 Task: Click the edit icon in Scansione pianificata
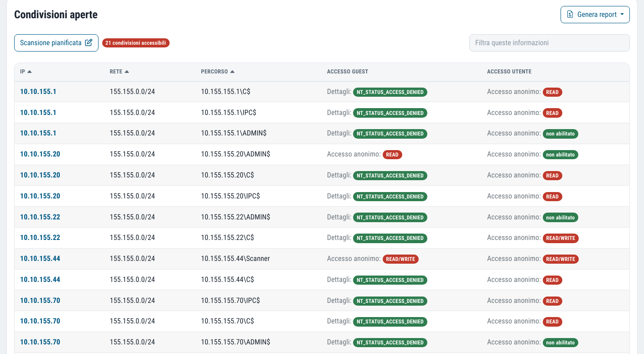(89, 43)
